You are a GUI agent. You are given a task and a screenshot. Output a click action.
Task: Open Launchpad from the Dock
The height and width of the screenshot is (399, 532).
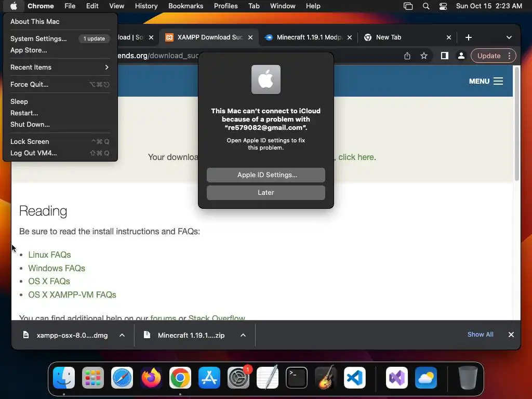pyautogui.click(x=93, y=378)
